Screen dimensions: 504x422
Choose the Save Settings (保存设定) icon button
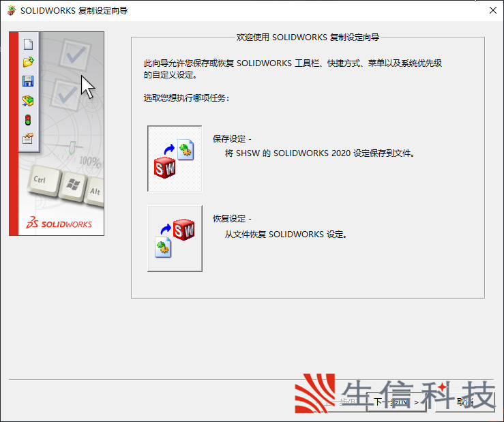point(175,158)
